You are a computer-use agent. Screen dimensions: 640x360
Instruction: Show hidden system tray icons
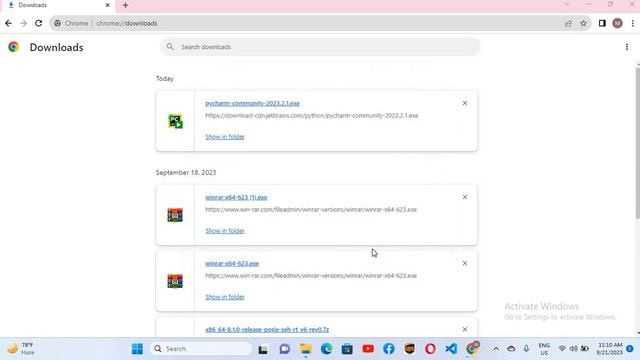496,349
